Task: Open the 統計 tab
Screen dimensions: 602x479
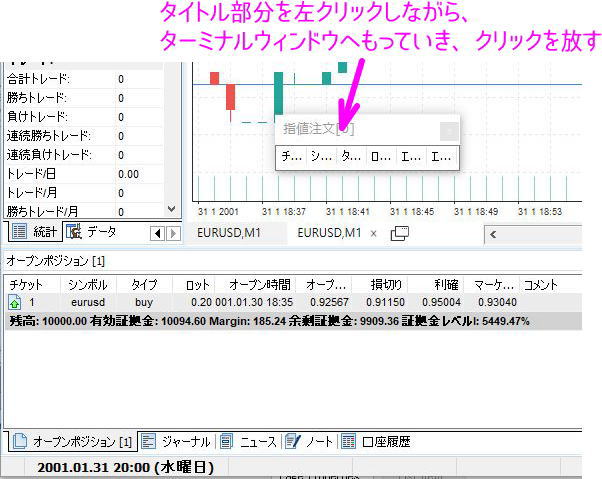Action: (x=35, y=231)
